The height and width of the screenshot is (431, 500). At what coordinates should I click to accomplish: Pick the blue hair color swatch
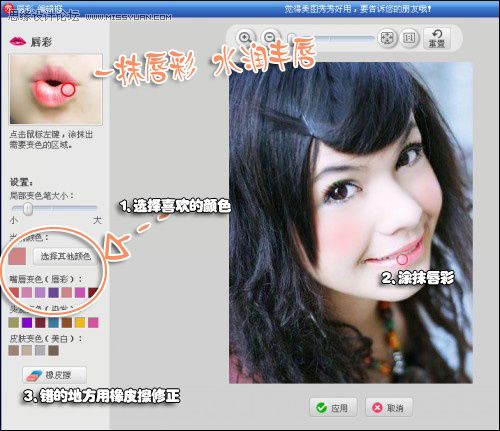[x=53, y=322]
